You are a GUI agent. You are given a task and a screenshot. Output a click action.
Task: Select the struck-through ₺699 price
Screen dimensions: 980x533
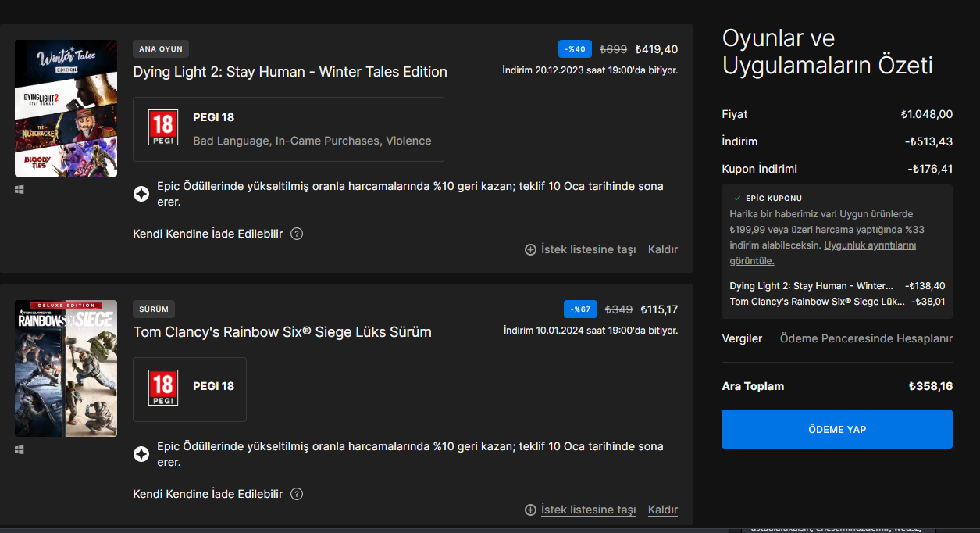coord(613,49)
